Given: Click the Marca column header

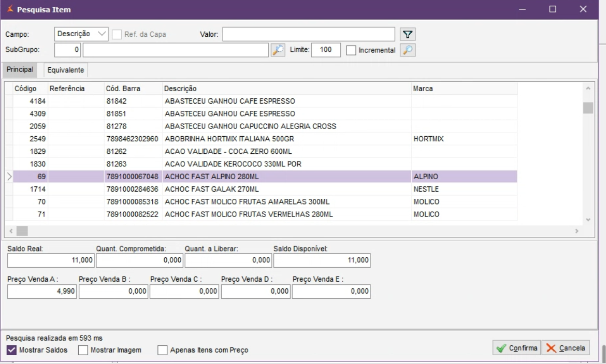Looking at the screenshot, I should 464,89.
